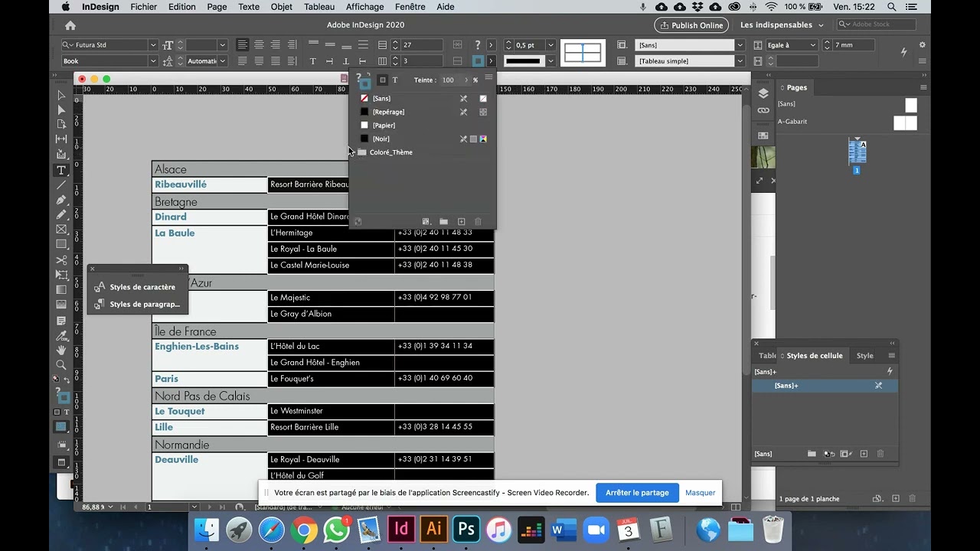Screen dimensions: 980x551
Task: Select the Rectangle Frame tool
Action: 61,230
